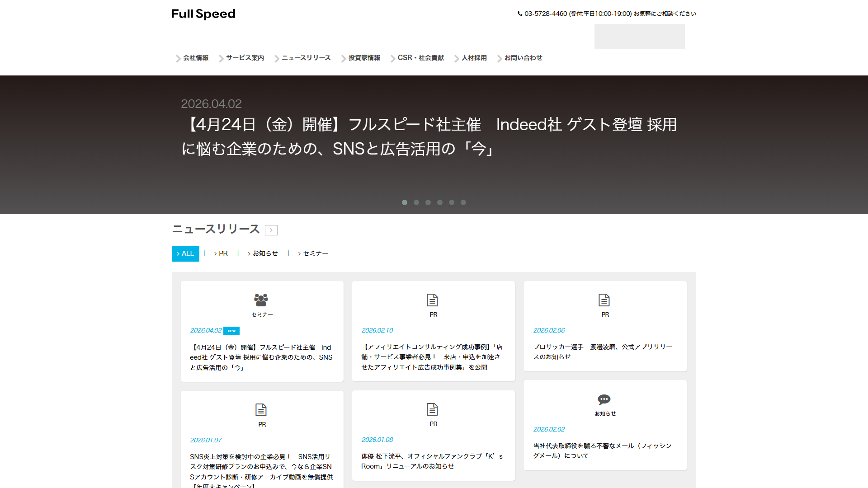The image size is (868, 488).
Task: Open the arrow button beside ニュースリリース heading
Action: (271, 230)
